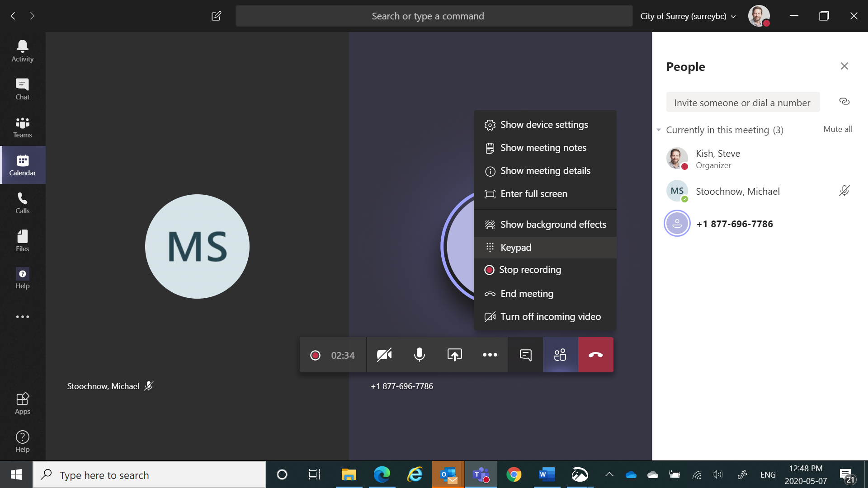
Task: Click the 02:34 call timer
Action: click(343, 356)
